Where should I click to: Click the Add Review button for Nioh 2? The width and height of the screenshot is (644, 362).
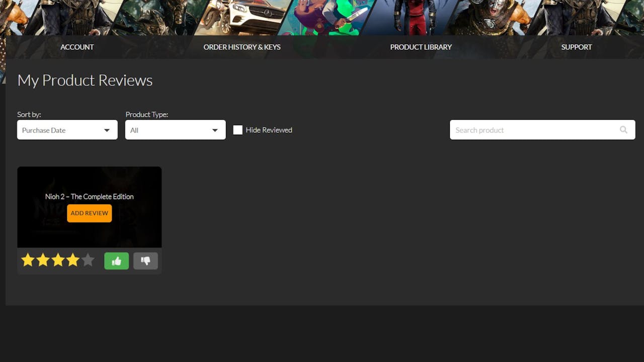click(90, 213)
